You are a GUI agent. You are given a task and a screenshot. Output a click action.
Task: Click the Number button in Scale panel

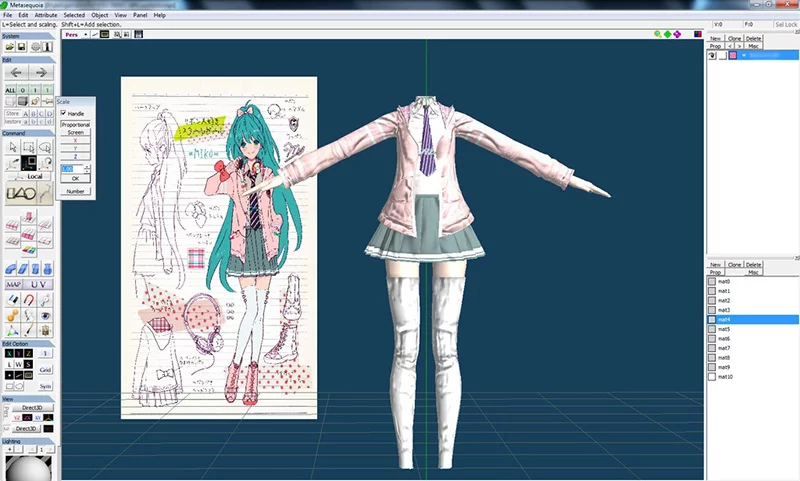point(76,191)
